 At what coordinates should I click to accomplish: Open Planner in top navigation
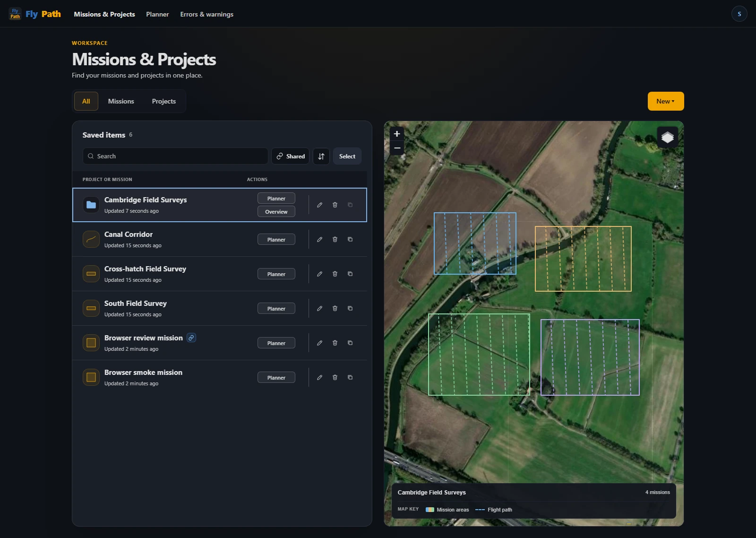point(157,14)
